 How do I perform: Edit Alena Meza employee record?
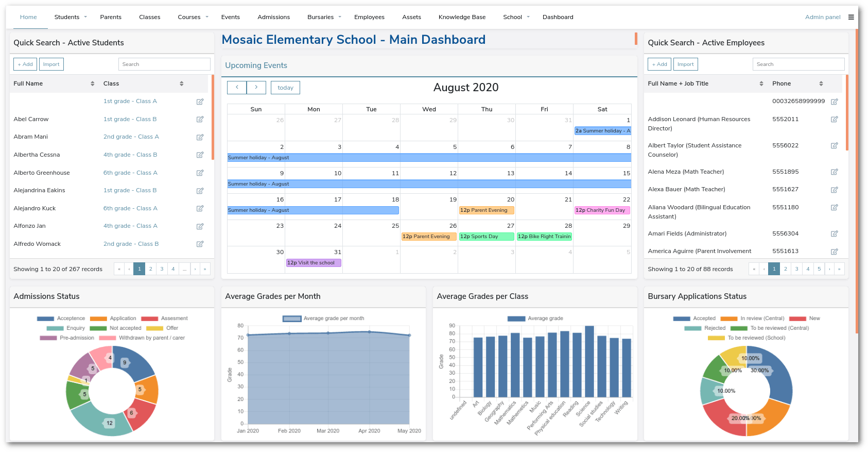[x=835, y=172]
